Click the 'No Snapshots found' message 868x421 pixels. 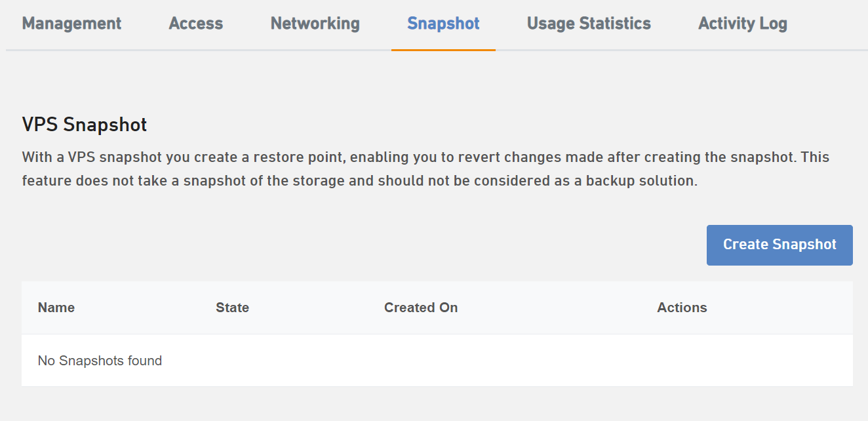(x=100, y=361)
